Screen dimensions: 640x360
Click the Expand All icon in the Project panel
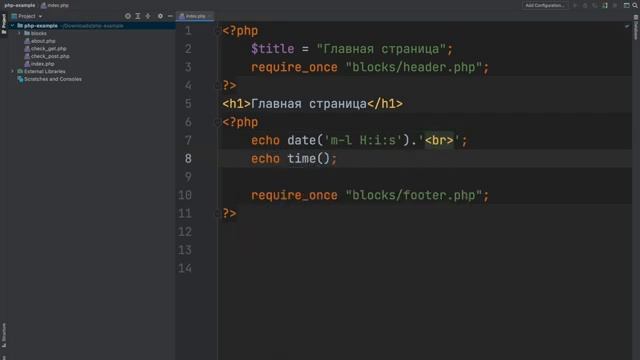(x=138, y=16)
